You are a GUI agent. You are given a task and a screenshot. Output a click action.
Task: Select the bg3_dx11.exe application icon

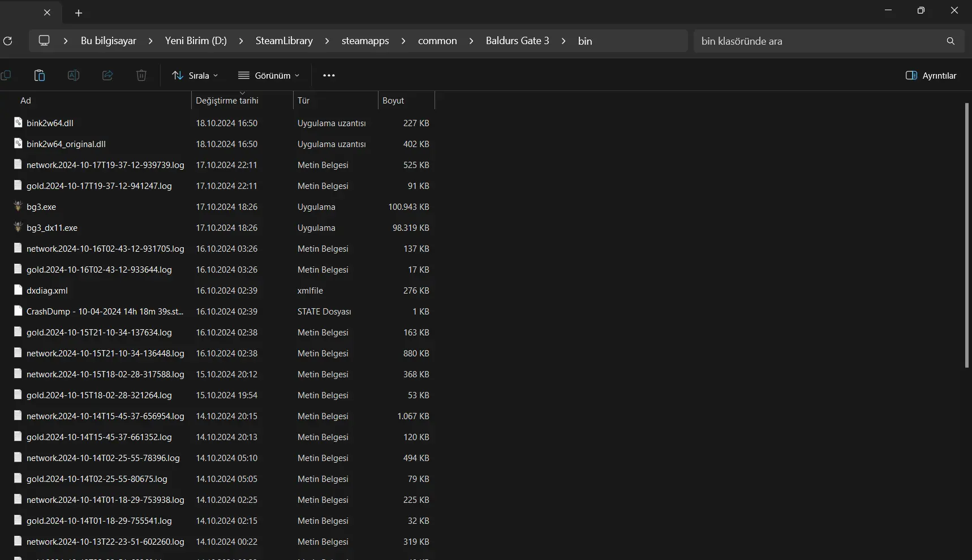[18, 227]
